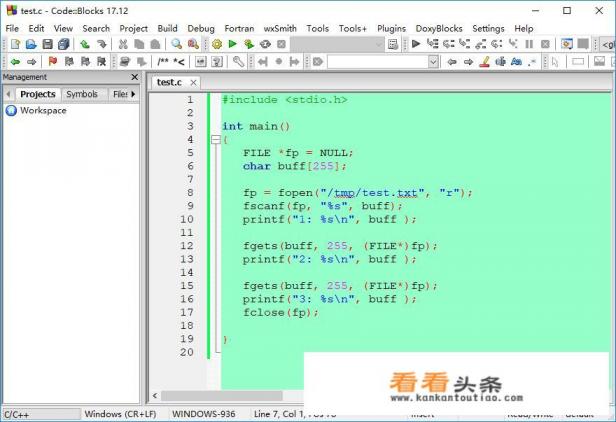Open Find with the magnifier icon
This screenshot has height=422, width=616.
[x=176, y=44]
